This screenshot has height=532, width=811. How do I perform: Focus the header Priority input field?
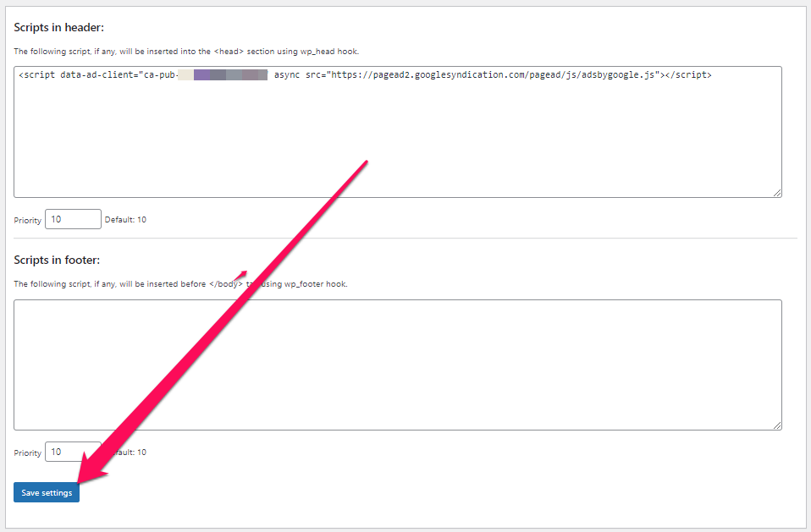pyautogui.click(x=73, y=219)
